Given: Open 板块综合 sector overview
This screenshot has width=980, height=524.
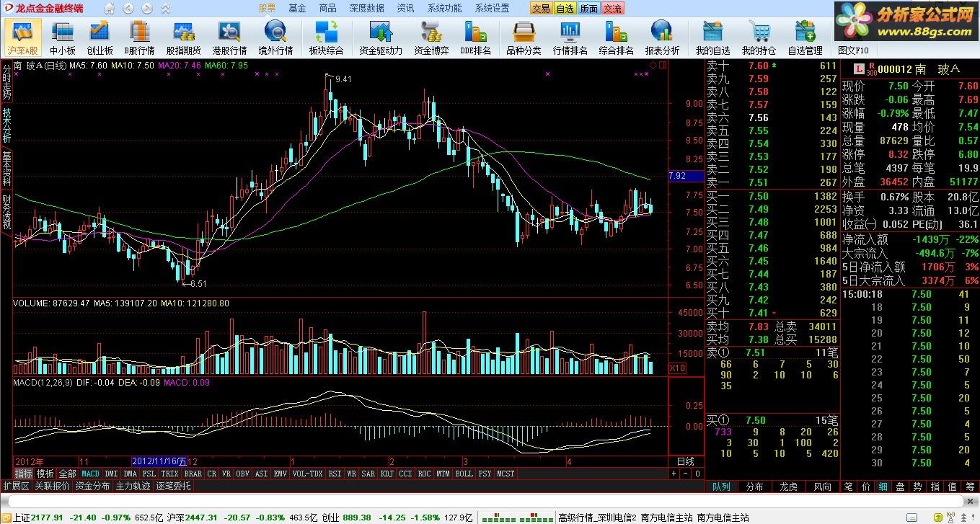Looking at the screenshot, I should [x=326, y=37].
